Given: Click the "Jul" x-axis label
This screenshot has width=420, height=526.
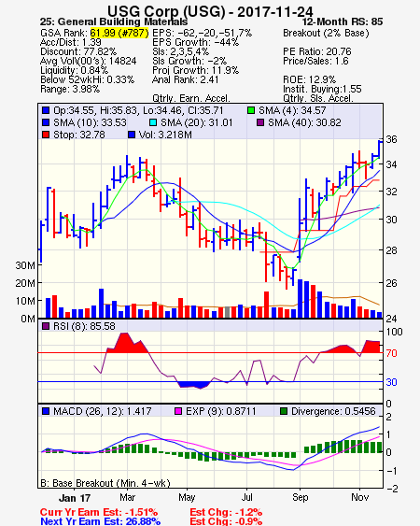Looking at the screenshot, I should pyautogui.click(x=247, y=497).
